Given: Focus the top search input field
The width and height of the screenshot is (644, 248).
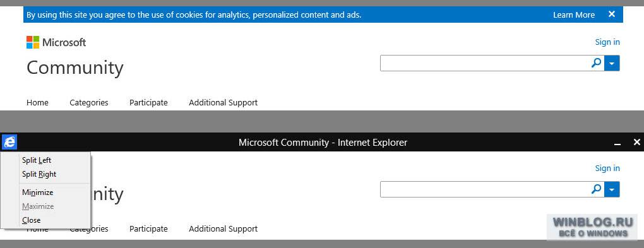Looking at the screenshot, I should (485, 63).
